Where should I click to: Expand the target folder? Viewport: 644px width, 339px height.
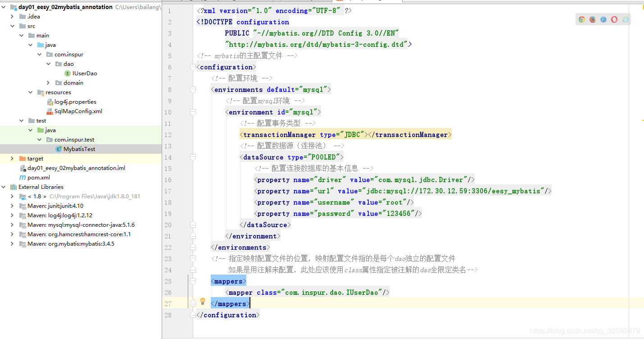pos(13,159)
